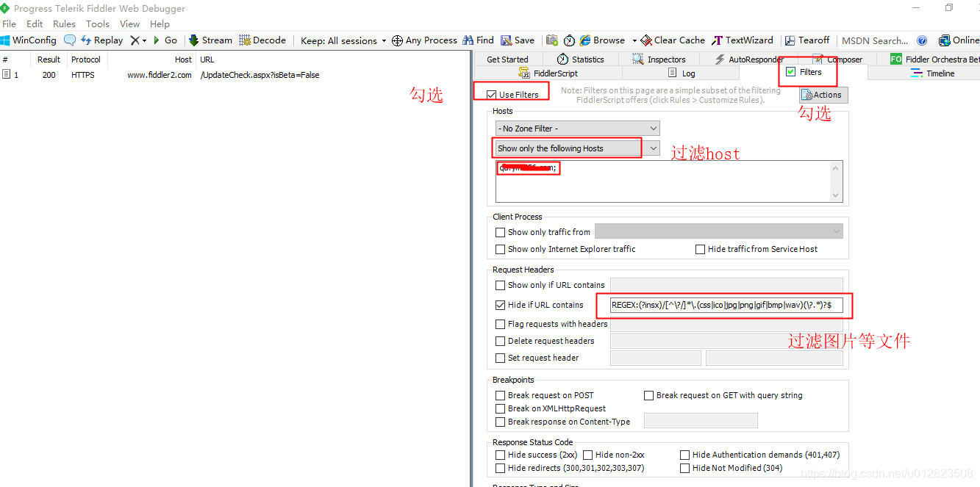Click Tearoff toolbar item

click(807, 40)
